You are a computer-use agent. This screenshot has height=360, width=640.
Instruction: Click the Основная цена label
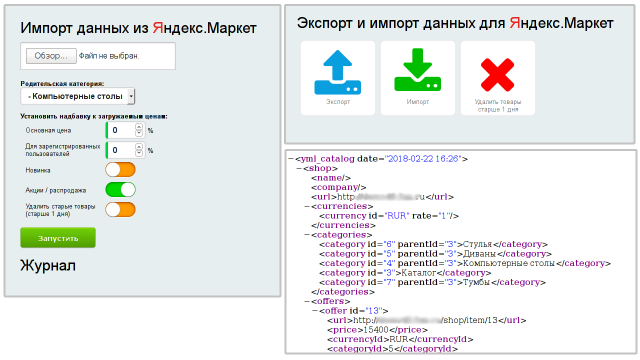tap(48, 131)
